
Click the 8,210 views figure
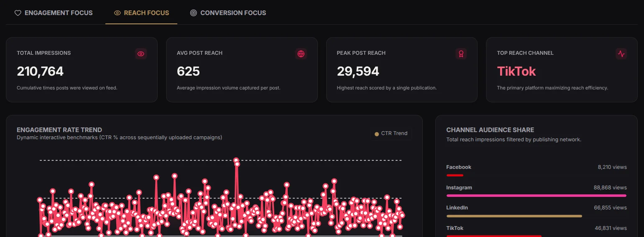612,167
